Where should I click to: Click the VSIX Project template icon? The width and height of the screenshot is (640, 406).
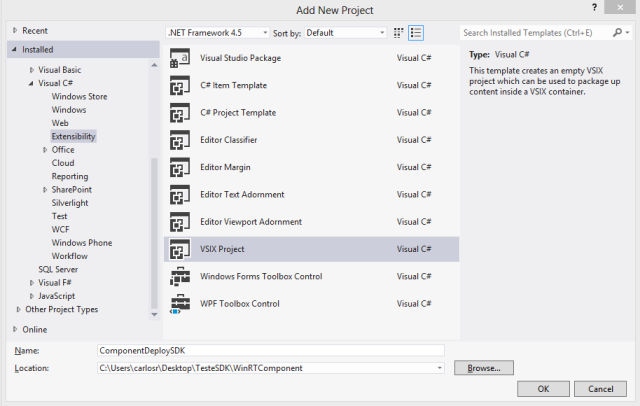click(x=180, y=249)
